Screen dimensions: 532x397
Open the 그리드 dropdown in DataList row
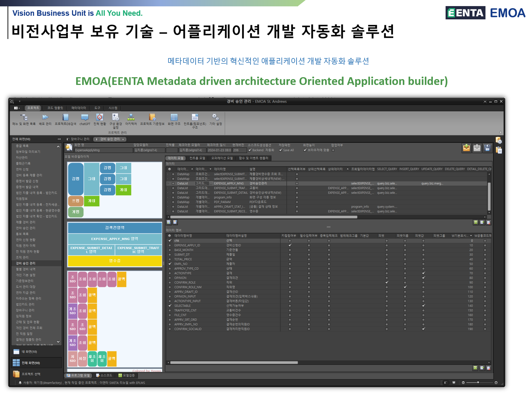(211, 183)
